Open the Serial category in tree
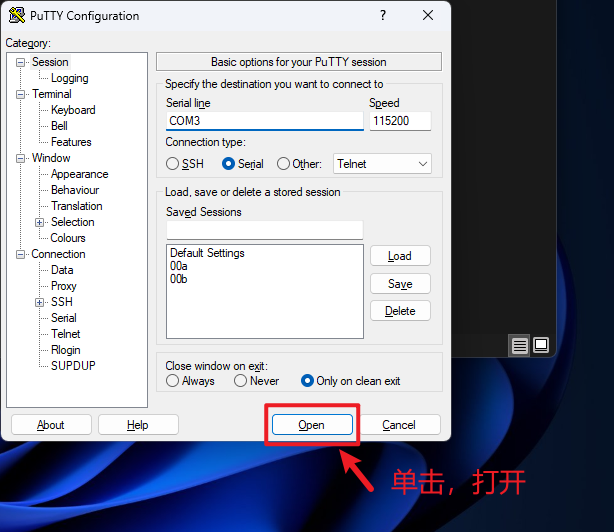 pyautogui.click(x=64, y=318)
